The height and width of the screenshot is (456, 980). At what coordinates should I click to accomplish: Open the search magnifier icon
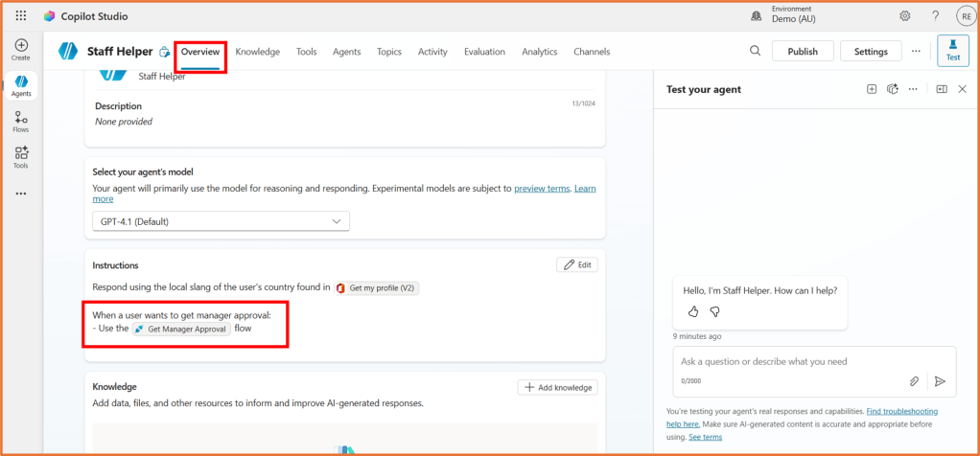[756, 52]
